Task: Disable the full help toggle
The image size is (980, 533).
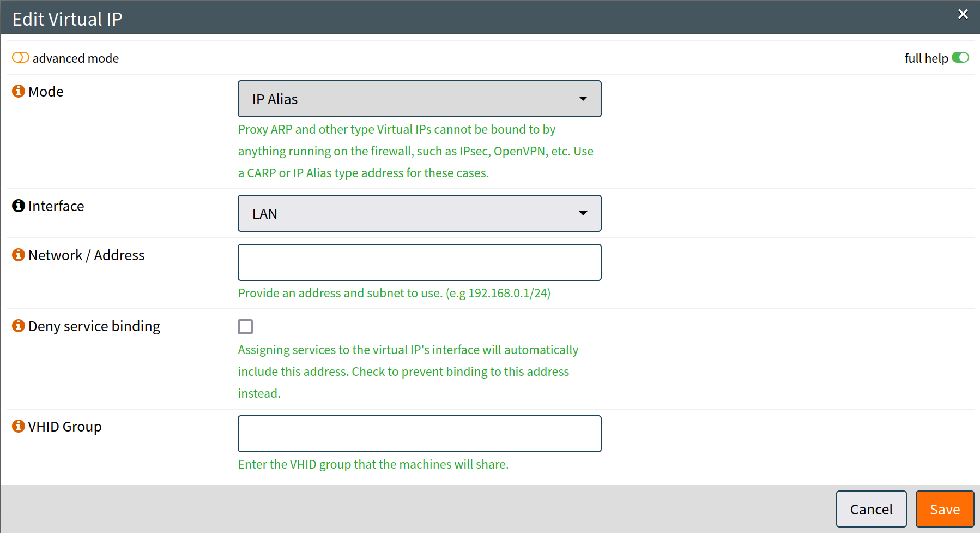Action: [961, 57]
